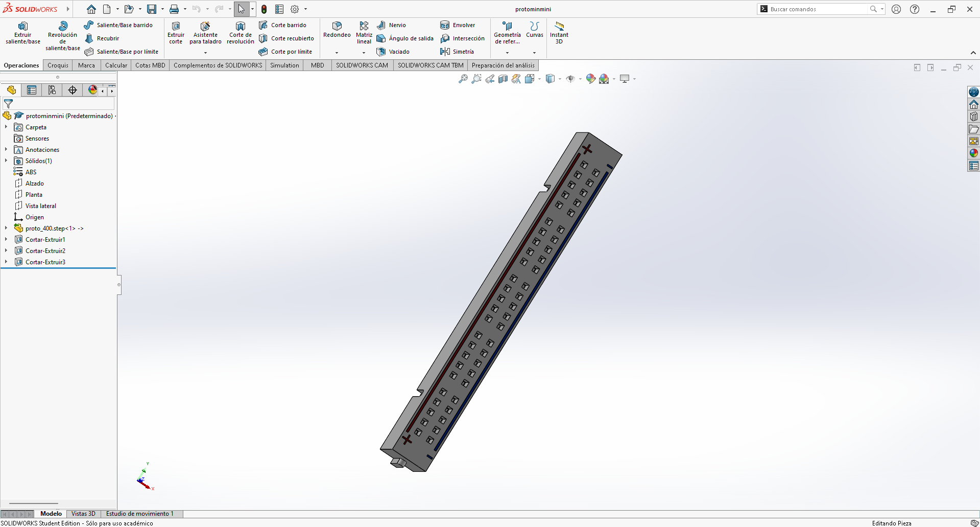The height and width of the screenshot is (527, 980).
Task: Expand the Anotaciones tree node
Action: click(6, 150)
